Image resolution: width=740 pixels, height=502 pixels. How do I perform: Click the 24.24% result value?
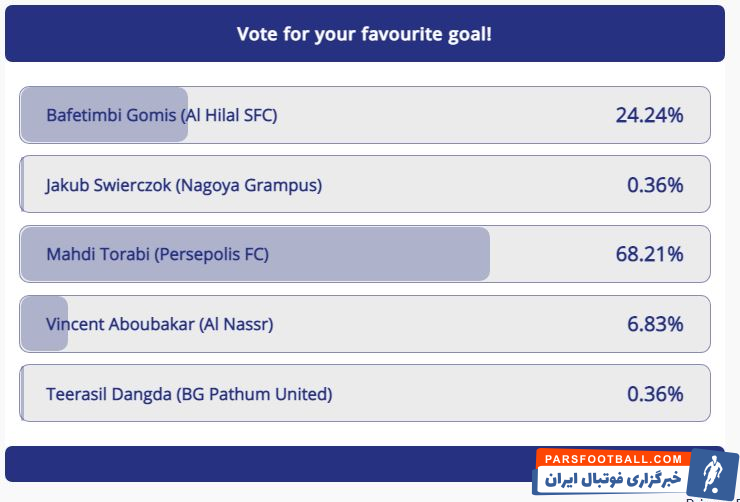(649, 115)
